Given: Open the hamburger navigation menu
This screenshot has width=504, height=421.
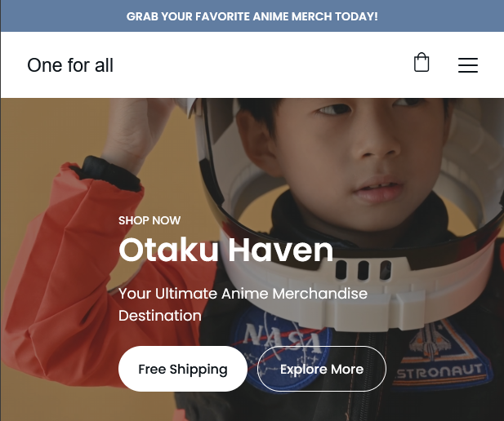Looking at the screenshot, I should click(468, 65).
